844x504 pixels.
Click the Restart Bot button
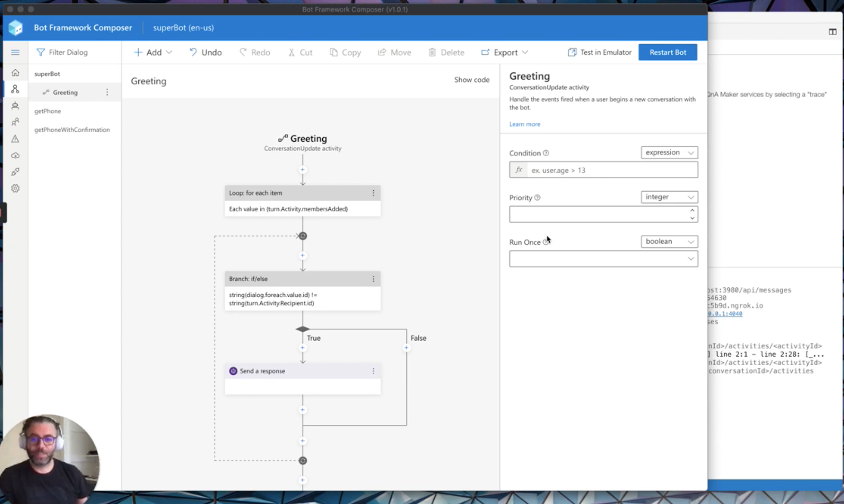667,52
